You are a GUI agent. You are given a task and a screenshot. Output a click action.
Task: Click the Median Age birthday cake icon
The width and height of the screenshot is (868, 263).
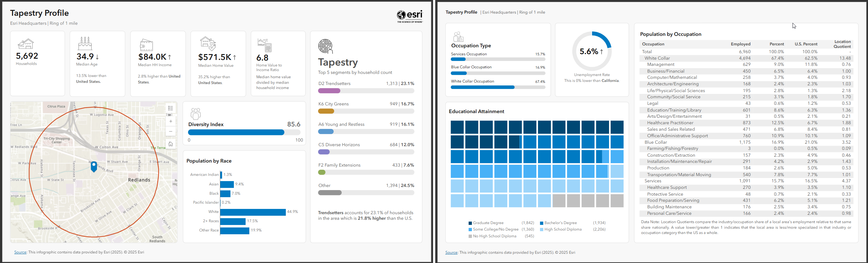85,44
